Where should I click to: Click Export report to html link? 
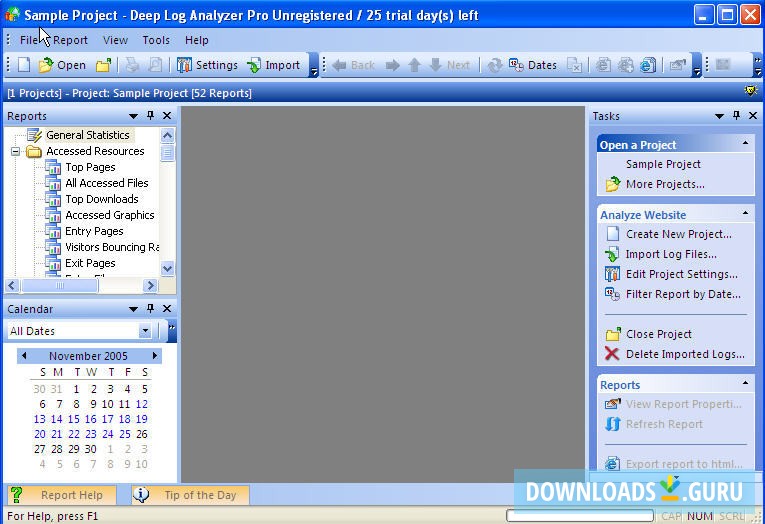pyautogui.click(x=684, y=464)
